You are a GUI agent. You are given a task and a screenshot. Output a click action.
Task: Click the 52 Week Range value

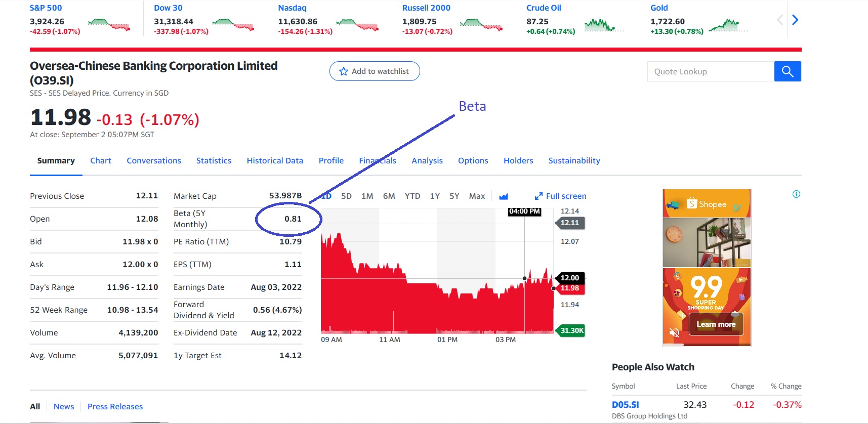(x=133, y=310)
